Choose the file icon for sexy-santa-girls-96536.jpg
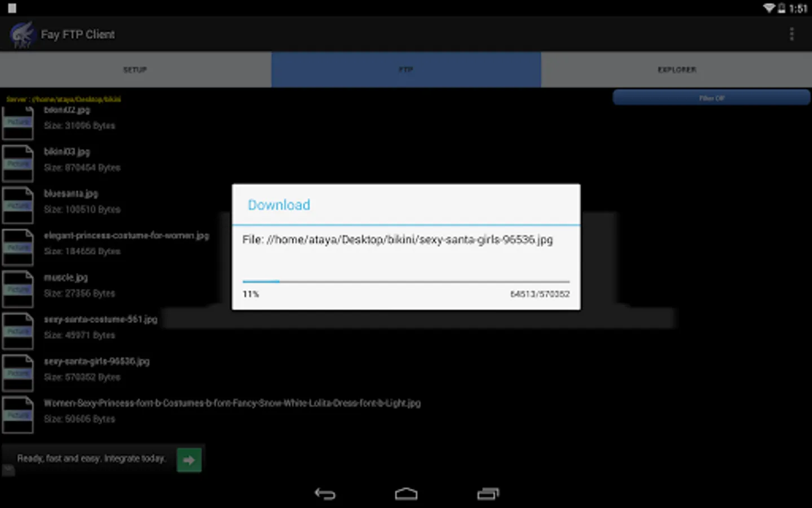Viewport: 812px width, 508px height. click(18, 373)
